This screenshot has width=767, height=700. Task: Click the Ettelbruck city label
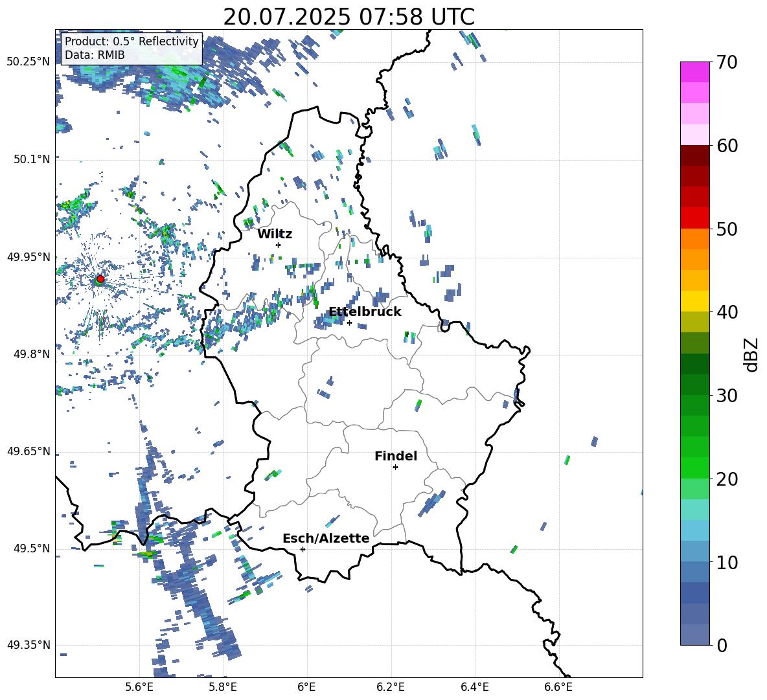point(365,312)
